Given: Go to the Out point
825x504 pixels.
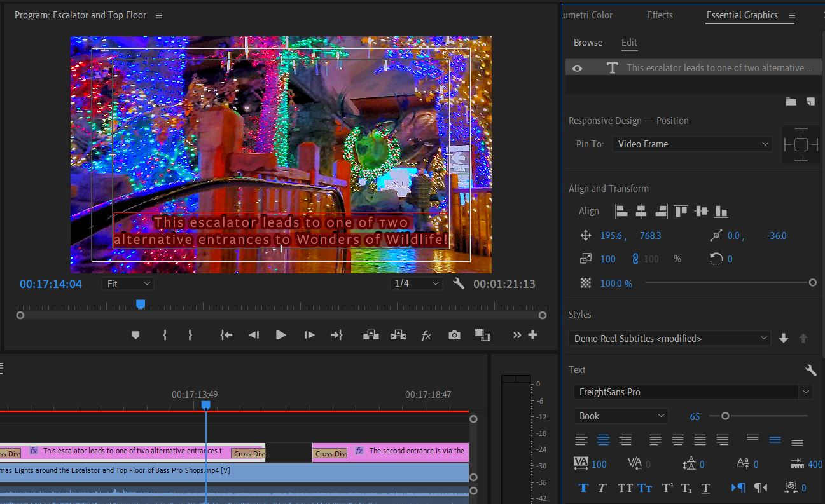Looking at the screenshot, I should pos(336,335).
